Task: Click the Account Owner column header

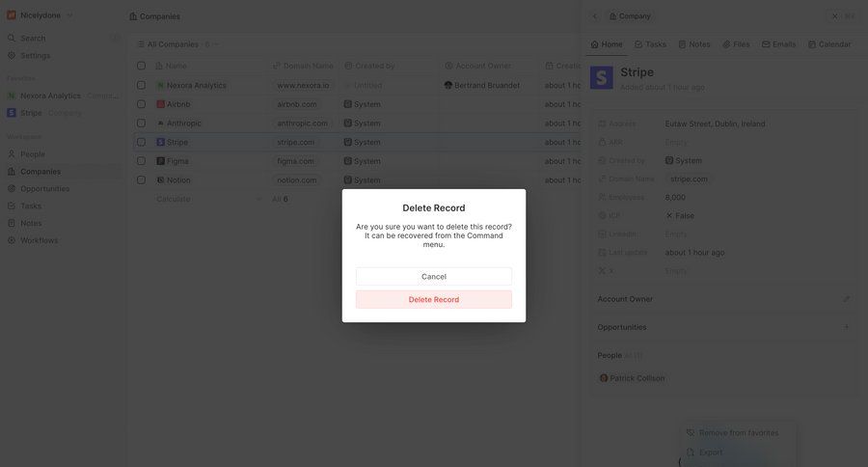Action: [x=478, y=66]
